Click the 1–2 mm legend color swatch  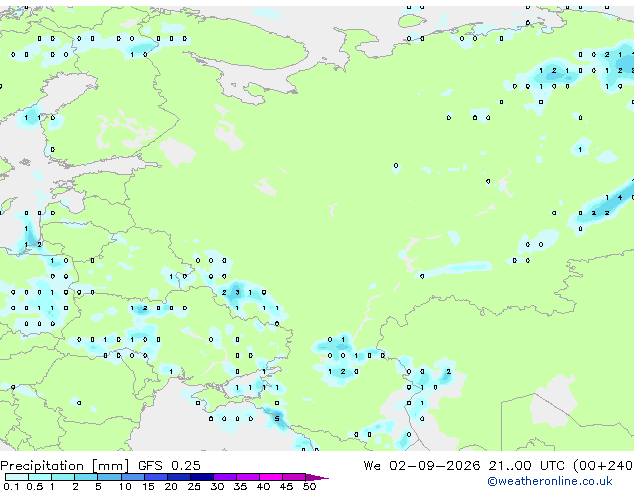[63, 477]
